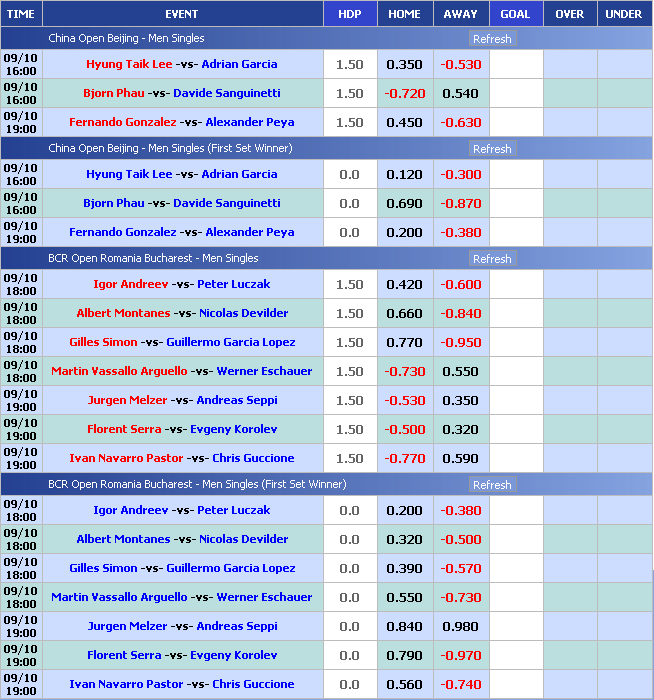Image resolution: width=654 pixels, height=700 pixels.
Task: Click the HOME column header
Action: [404, 14]
